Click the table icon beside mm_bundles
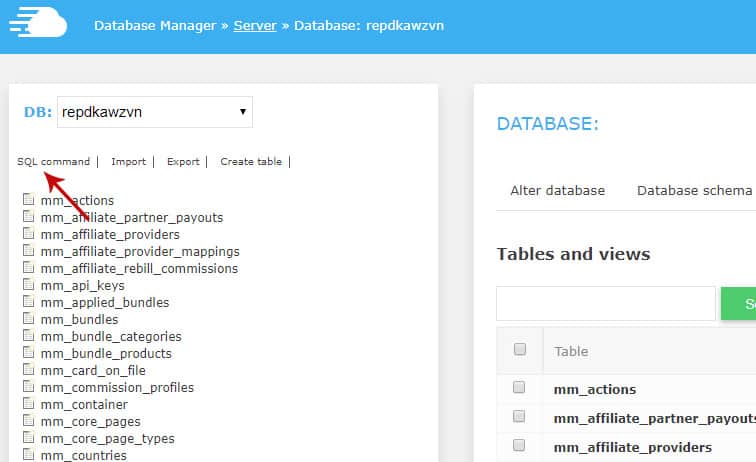 tap(29, 320)
